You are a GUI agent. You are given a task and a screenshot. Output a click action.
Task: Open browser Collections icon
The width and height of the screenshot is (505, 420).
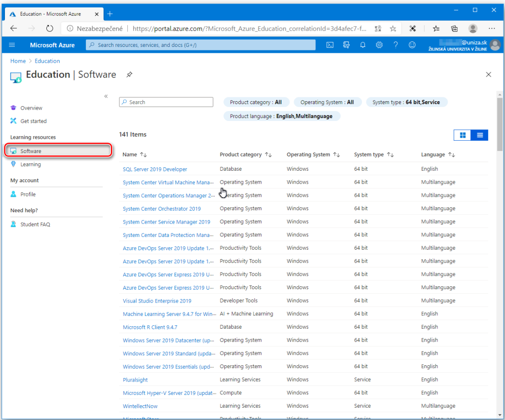click(454, 29)
